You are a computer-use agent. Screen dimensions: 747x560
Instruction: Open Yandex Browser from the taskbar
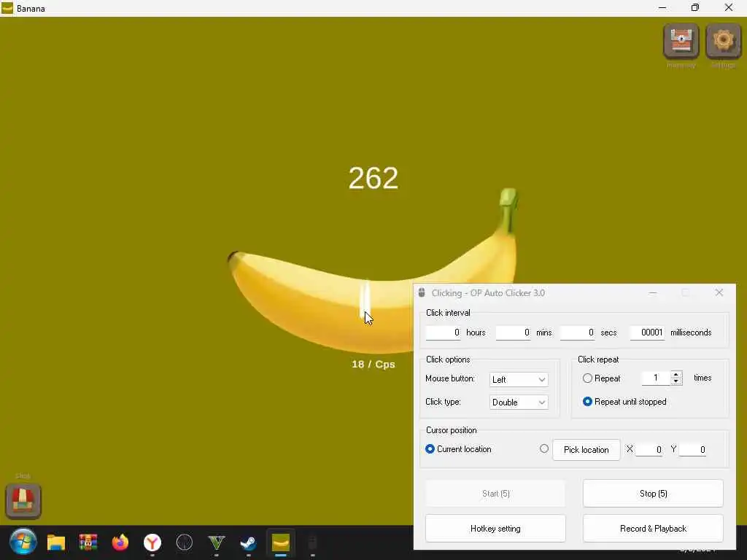(x=152, y=542)
